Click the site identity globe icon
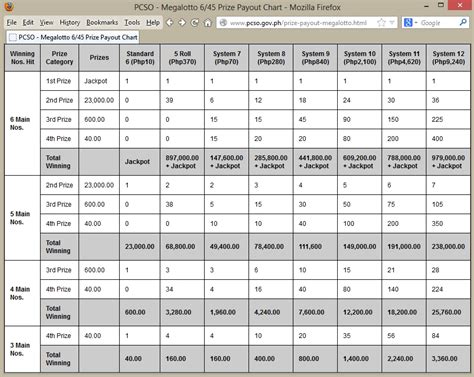 pyautogui.click(x=223, y=23)
